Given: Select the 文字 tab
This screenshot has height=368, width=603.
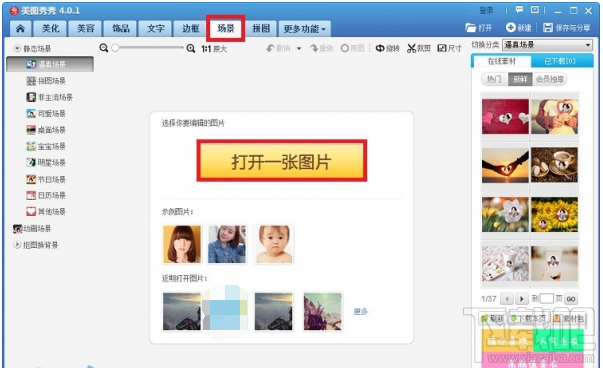Looking at the screenshot, I should coord(156,28).
